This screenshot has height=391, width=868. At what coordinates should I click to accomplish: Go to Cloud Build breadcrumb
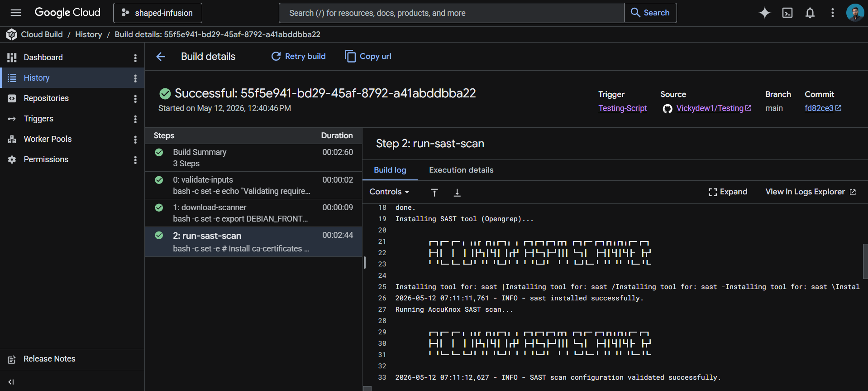point(42,34)
